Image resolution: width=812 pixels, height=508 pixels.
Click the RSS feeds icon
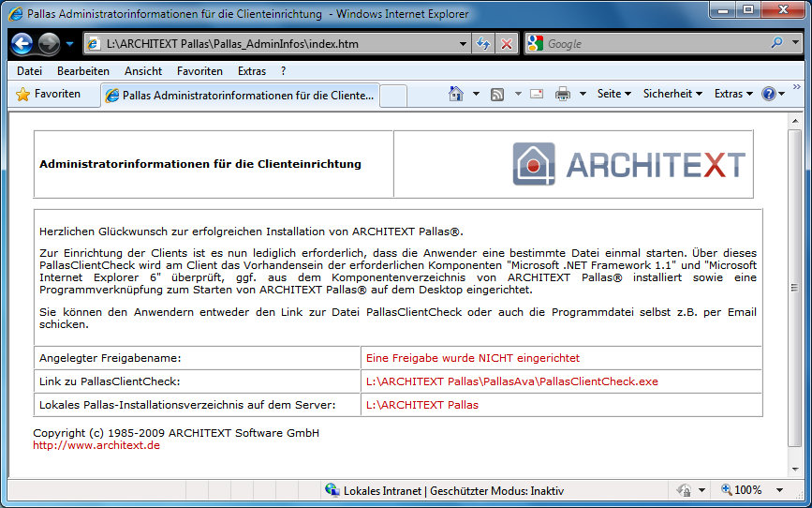click(497, 95)
